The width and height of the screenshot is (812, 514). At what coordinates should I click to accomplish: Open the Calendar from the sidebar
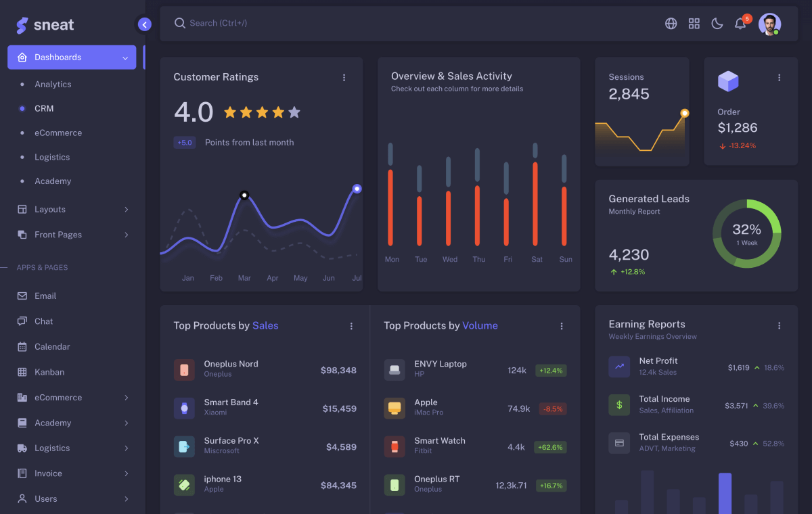pyautogui.click(x=22, y=346)
